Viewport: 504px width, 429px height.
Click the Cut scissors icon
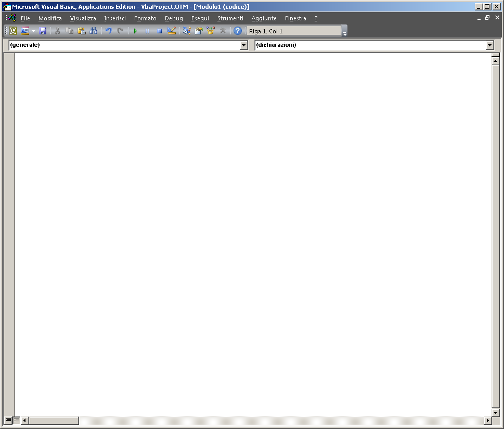(x=58, y=31)
